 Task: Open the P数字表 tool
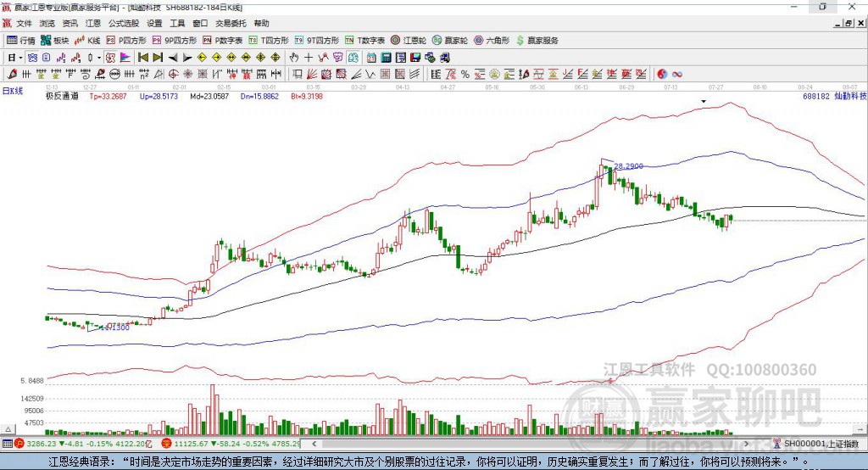point(223,41)
